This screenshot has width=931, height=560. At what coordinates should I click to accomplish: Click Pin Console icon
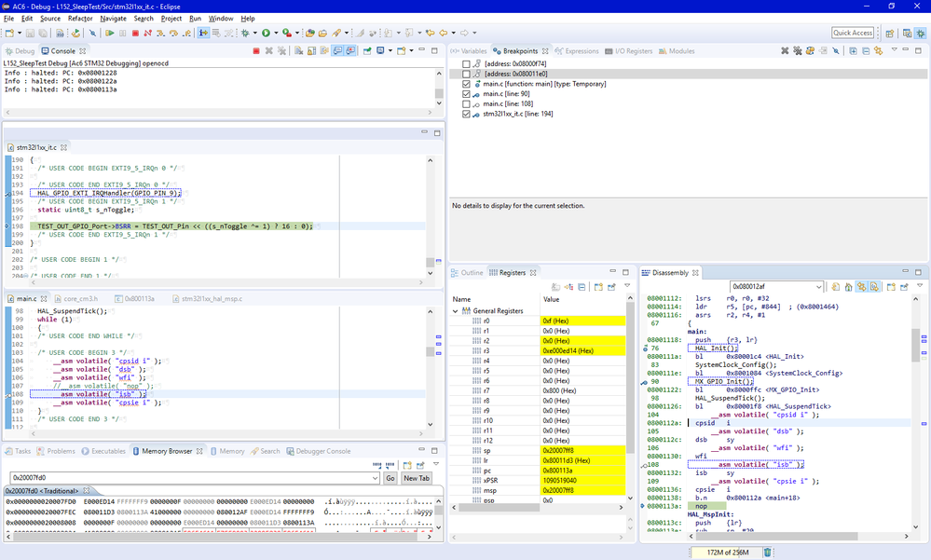[367, 51]
